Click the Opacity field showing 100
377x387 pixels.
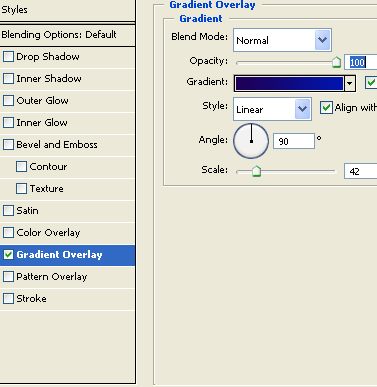click(360, 62)
